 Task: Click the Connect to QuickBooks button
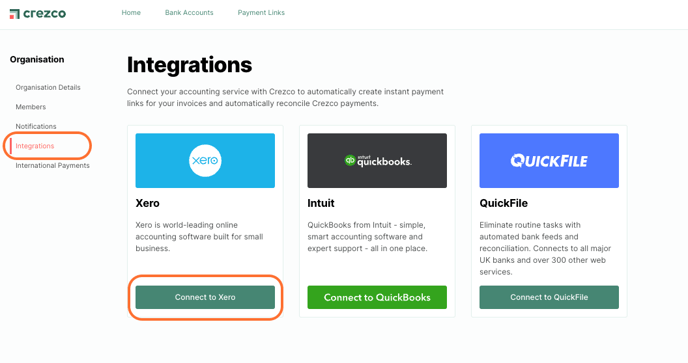coord(377,297)
